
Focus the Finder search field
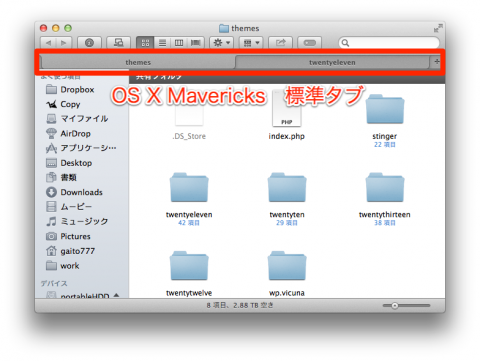pyautogui.click(x=389, y=43)
